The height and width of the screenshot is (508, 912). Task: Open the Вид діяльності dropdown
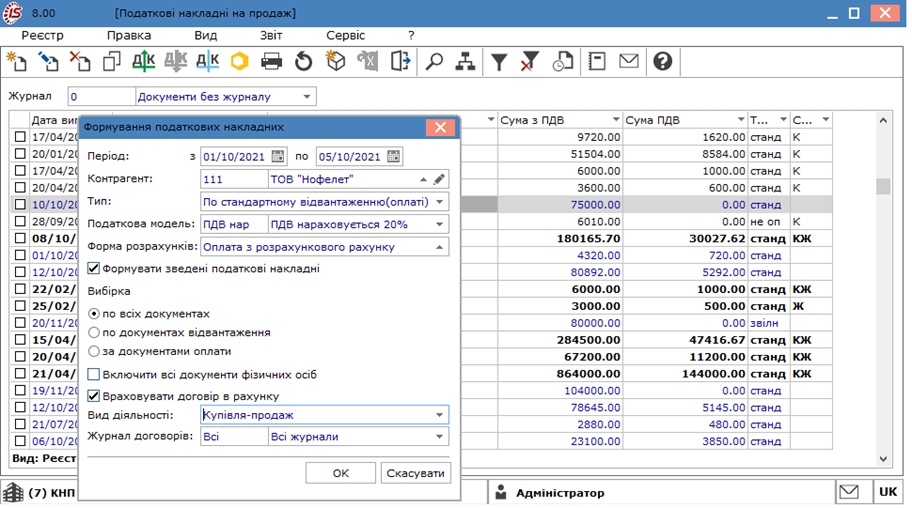[440, 415]
